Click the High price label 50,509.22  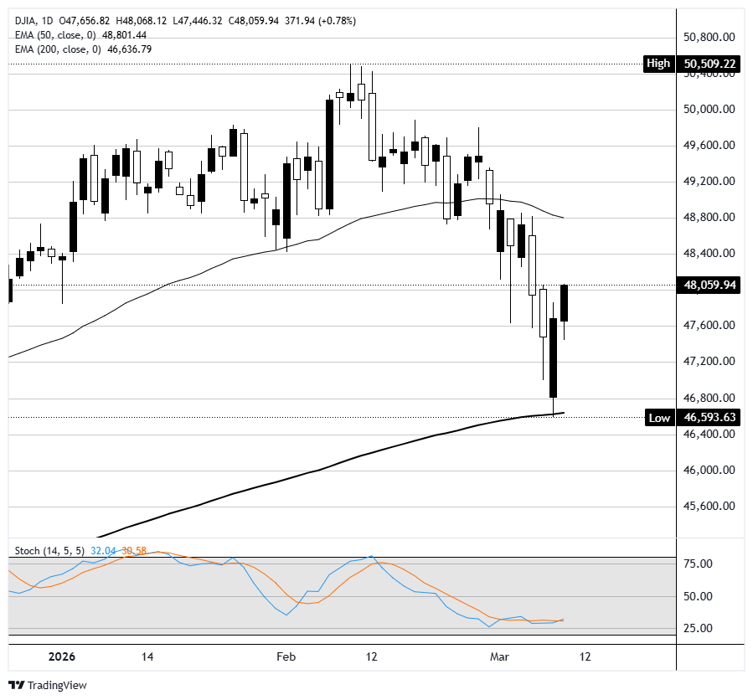[709, 63]
